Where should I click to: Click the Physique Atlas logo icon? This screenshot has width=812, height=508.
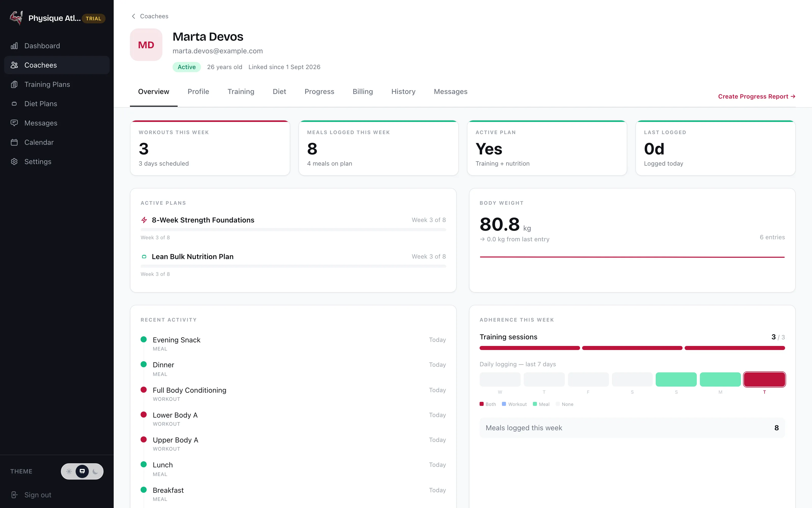point(16,18)
